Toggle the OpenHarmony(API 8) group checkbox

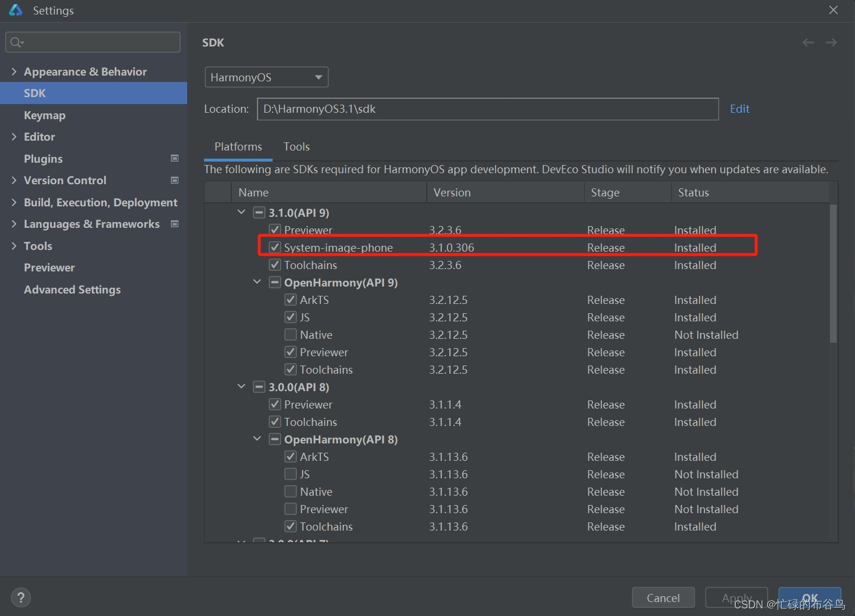point(275,439)
